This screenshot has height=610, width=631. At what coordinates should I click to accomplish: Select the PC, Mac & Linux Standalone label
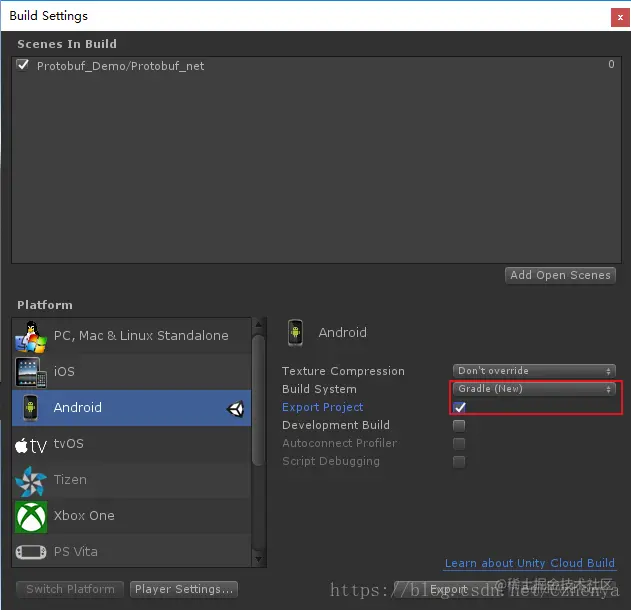[x=141, y=336]
